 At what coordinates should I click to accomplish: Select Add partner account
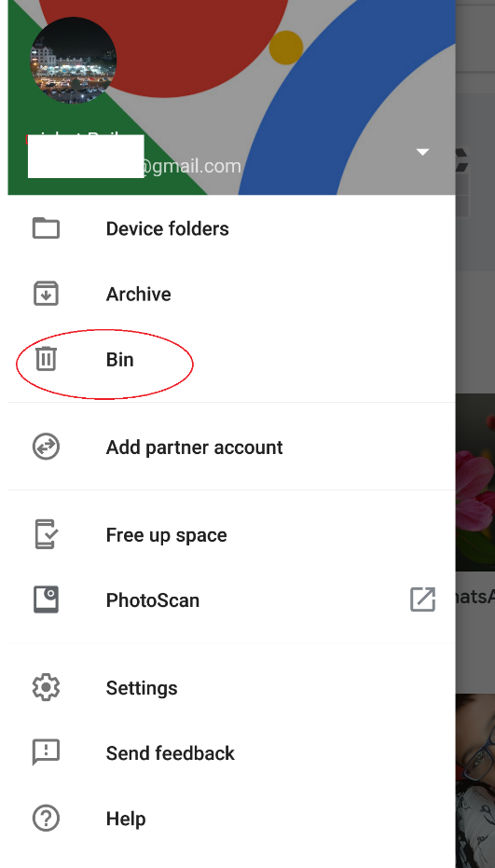coord(231,447)
